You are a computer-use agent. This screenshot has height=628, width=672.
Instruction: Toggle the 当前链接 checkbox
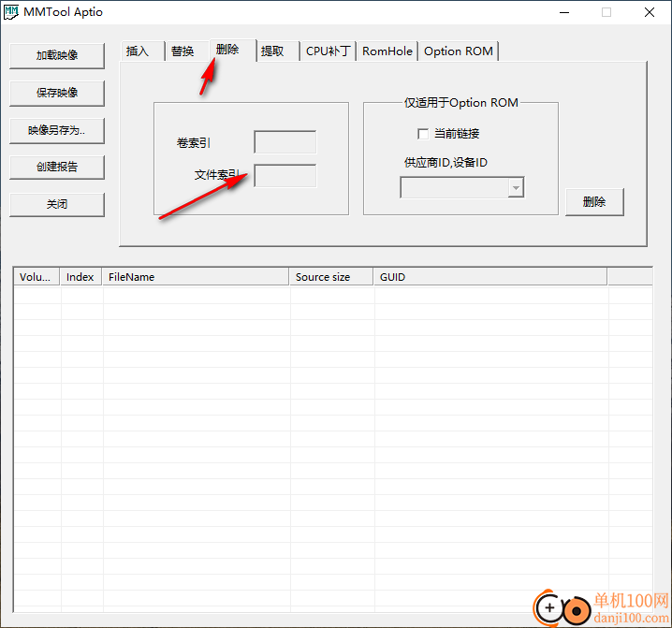pos(423,134)
